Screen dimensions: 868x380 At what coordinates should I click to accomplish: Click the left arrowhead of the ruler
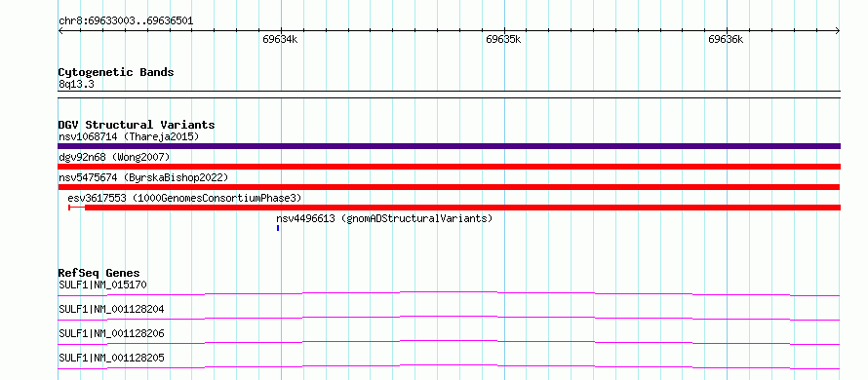click(60, 31)
